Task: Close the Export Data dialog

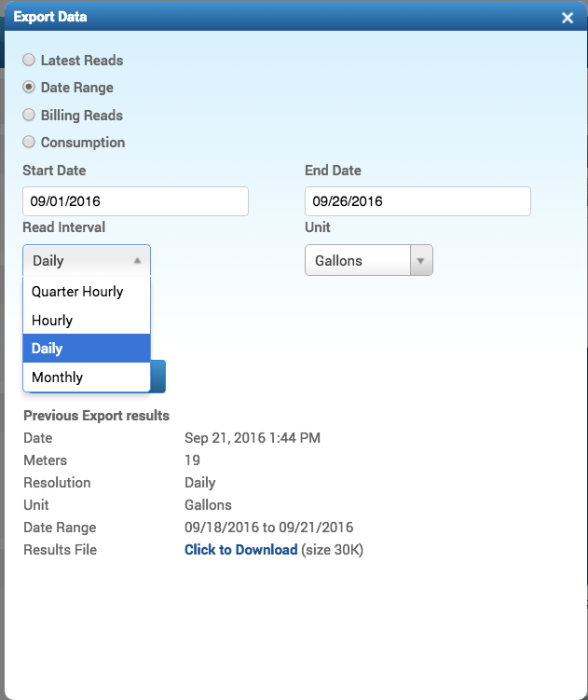Action: (567, 18)
